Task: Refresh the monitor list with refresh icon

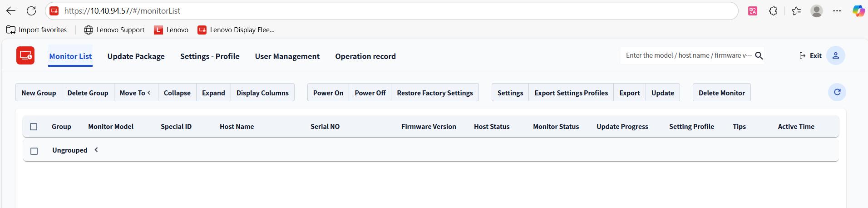Action: tap(837, 92)
